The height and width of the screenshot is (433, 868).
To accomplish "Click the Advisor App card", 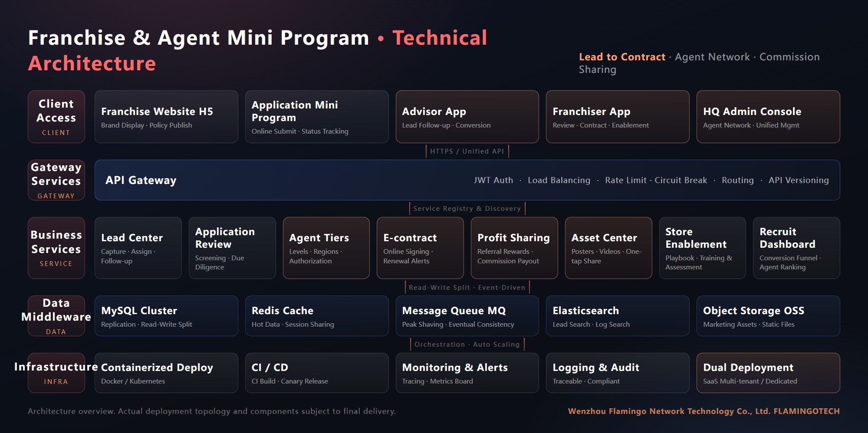I will pos(467,117).
